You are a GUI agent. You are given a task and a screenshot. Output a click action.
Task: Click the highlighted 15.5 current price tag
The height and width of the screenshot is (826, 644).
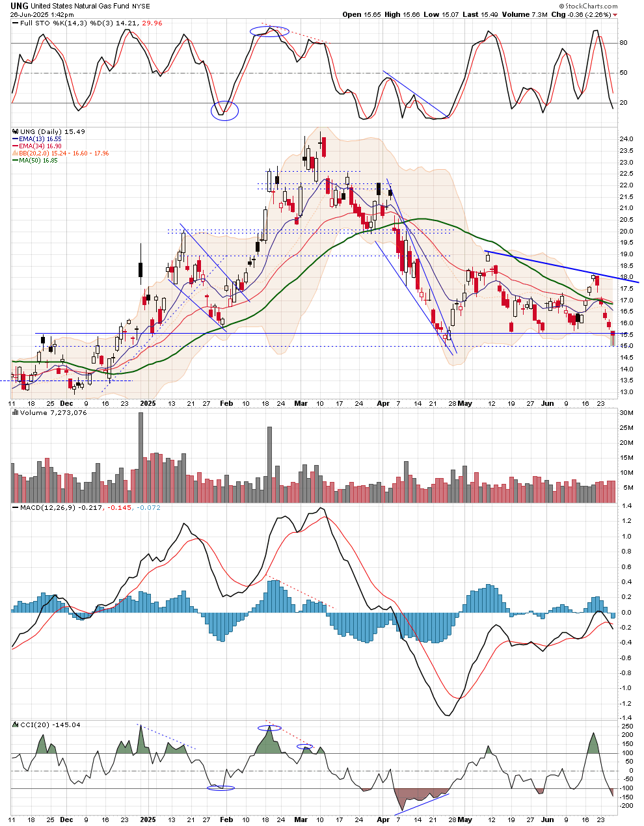click(626, 334)
